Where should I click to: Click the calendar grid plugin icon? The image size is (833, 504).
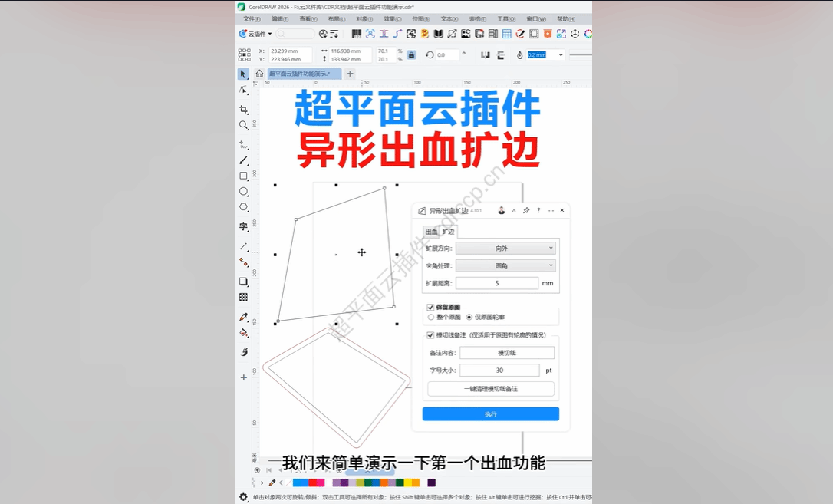pyautogui.click(x=506, y=34)
